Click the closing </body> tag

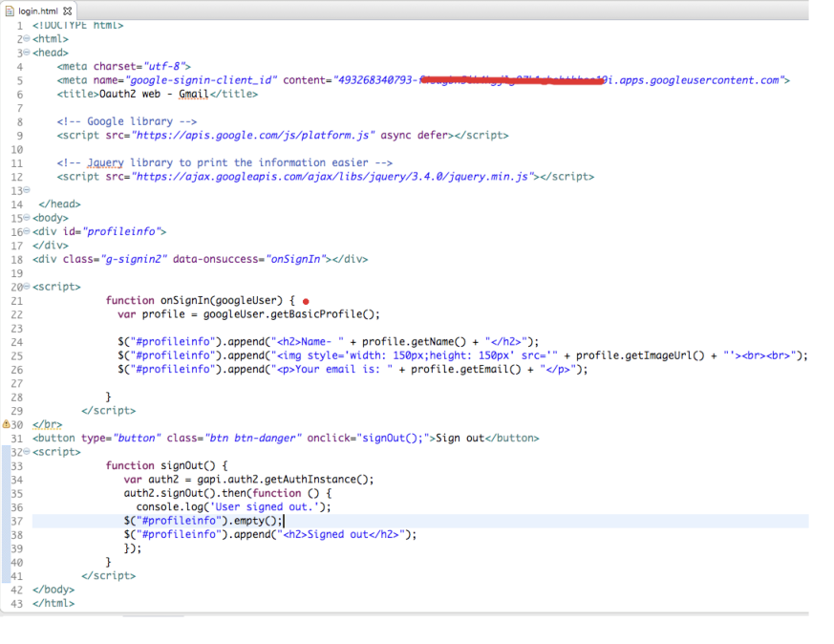pyautogui.click(x=53, y=590)
